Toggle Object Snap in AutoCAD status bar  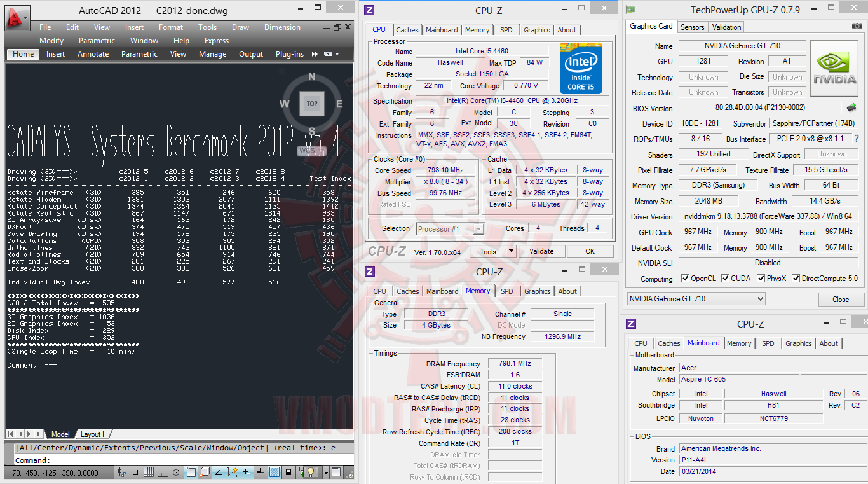pos(191,473)
